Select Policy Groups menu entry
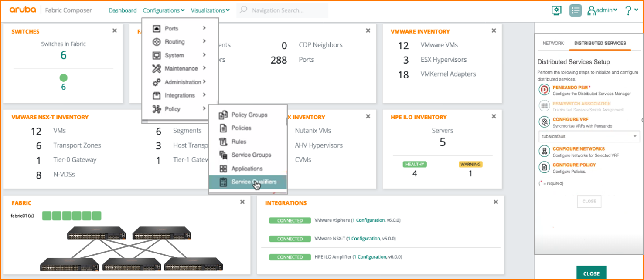 click(248, 115)
